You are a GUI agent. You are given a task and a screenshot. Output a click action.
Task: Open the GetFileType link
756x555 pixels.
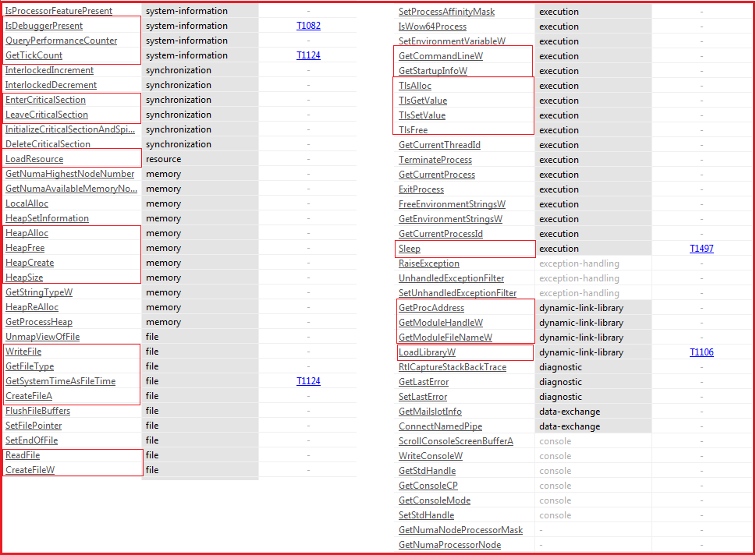(x=30, y=366)
